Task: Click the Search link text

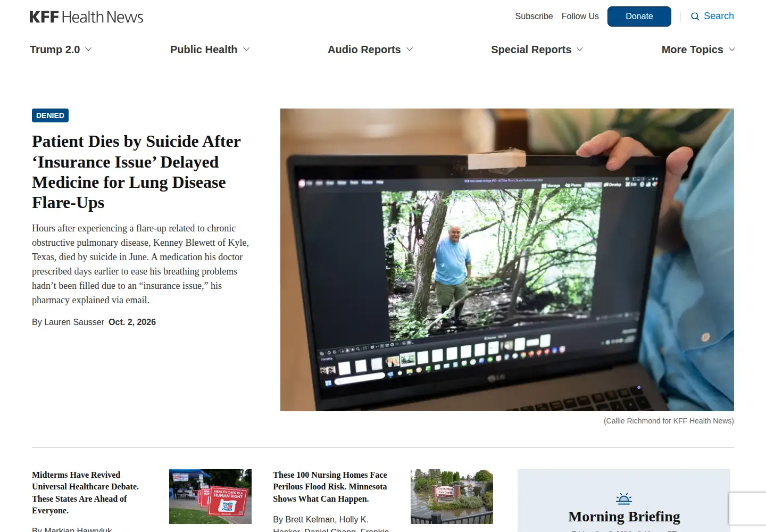Action: (719, 16)
